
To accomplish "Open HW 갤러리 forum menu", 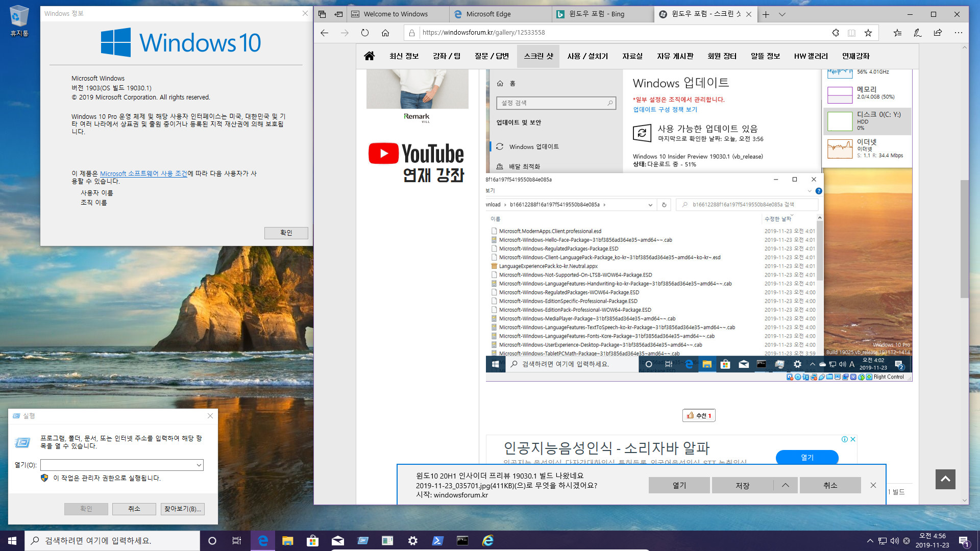I will coord(811,56).
